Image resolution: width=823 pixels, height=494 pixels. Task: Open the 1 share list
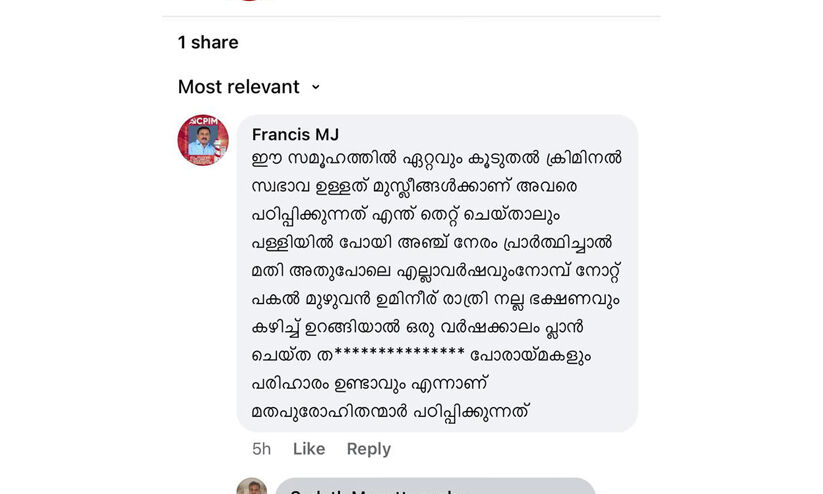pos(208,42)
